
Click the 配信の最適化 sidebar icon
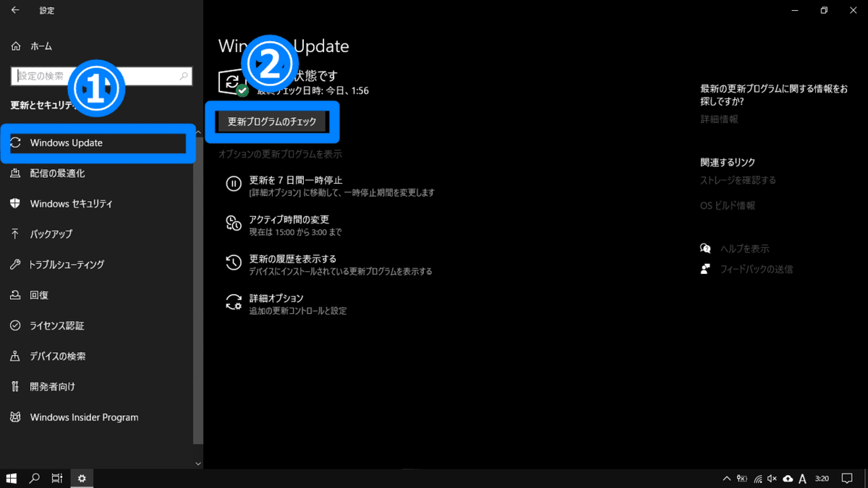tap(15, 174)
